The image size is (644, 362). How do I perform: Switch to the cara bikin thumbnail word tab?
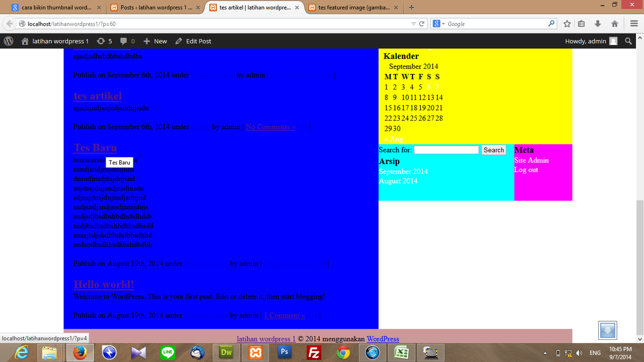coord(55,8)
